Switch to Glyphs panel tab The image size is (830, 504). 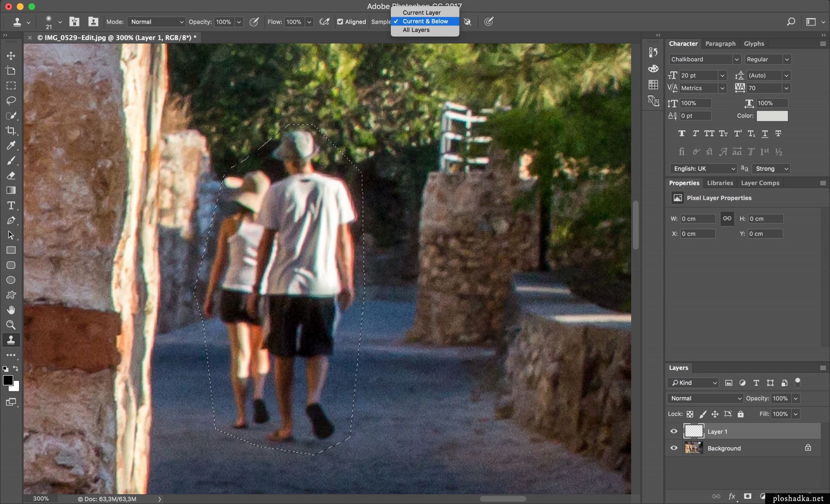tap(754, 43)
